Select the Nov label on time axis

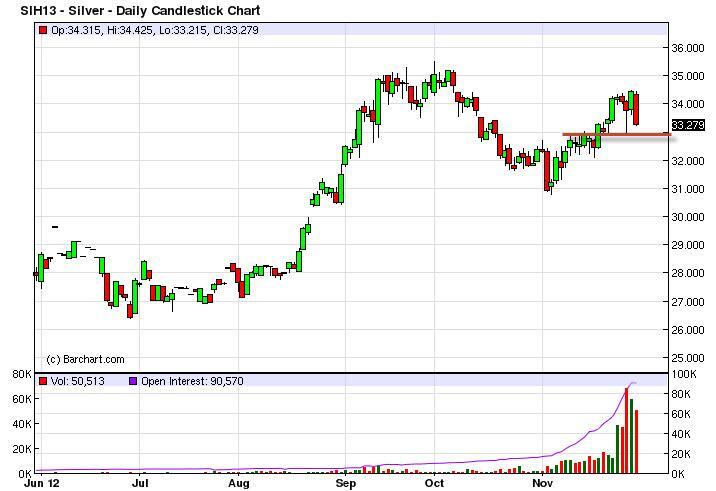[543, 483]
